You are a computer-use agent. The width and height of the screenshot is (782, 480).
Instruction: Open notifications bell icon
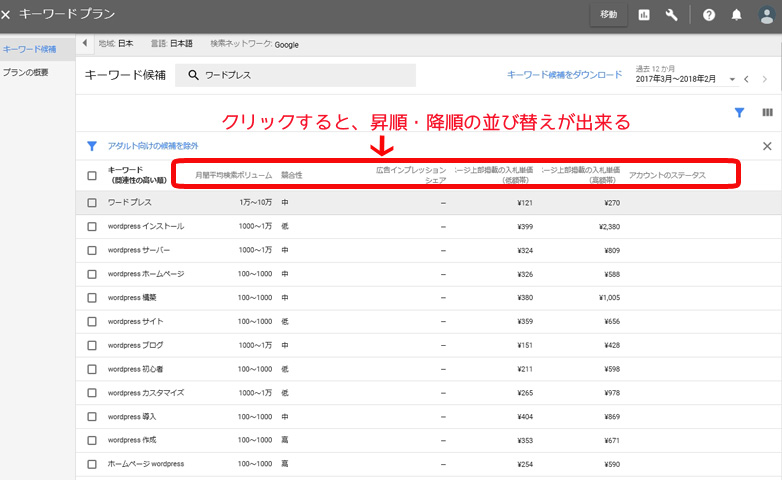coord(736,15)
